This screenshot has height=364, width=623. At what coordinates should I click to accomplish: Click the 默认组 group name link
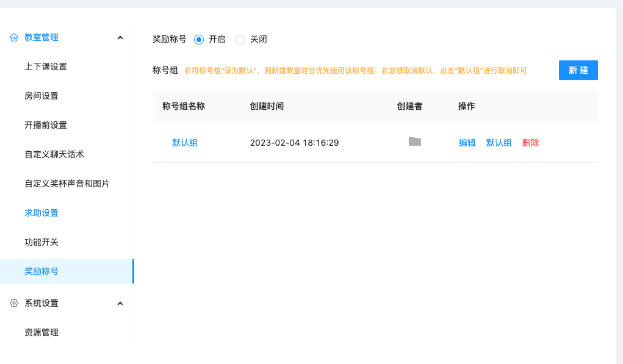click(185, 142)
